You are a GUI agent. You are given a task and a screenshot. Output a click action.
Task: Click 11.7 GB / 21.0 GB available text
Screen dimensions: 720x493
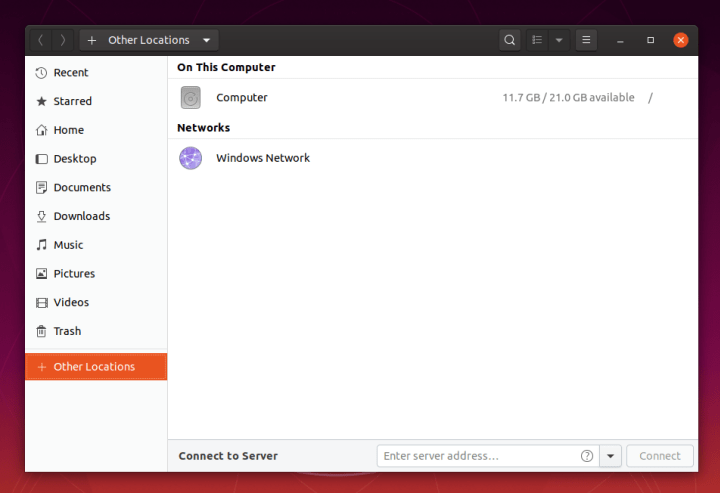[568, 97]
